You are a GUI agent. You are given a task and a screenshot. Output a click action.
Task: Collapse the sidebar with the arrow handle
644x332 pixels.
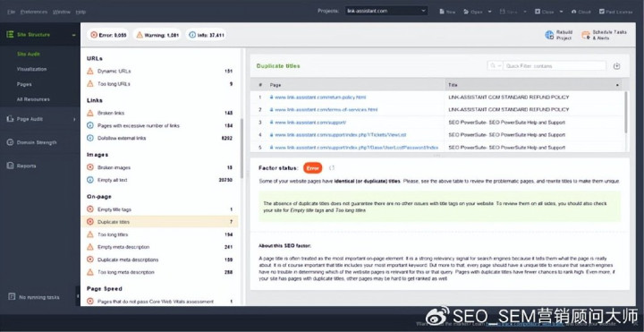[78, 296]
